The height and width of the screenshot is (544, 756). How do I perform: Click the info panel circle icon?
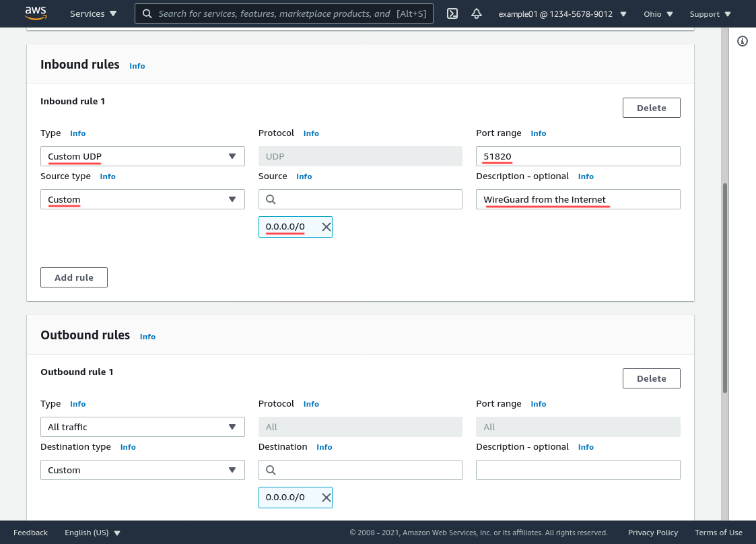click(743, 42)
